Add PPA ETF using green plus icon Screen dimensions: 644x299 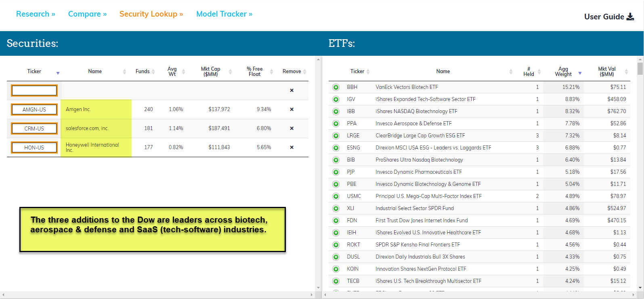click(336, 124)
